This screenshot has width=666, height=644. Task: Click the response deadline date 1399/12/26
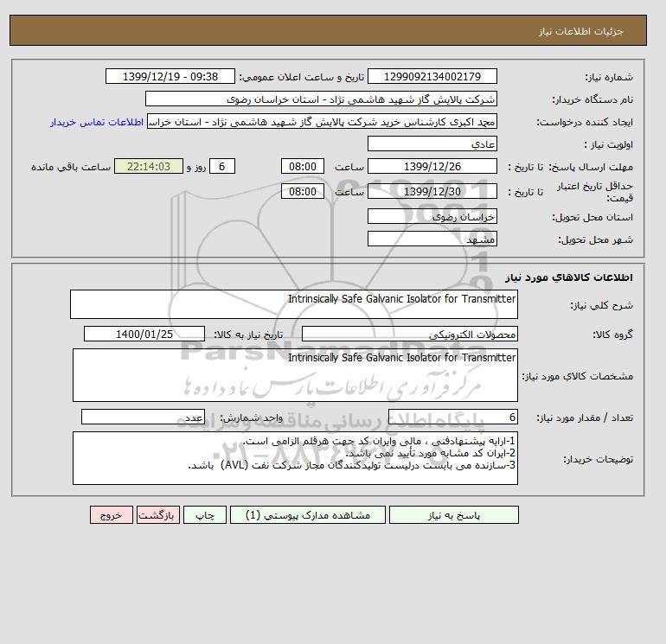(x=432, y=167)
